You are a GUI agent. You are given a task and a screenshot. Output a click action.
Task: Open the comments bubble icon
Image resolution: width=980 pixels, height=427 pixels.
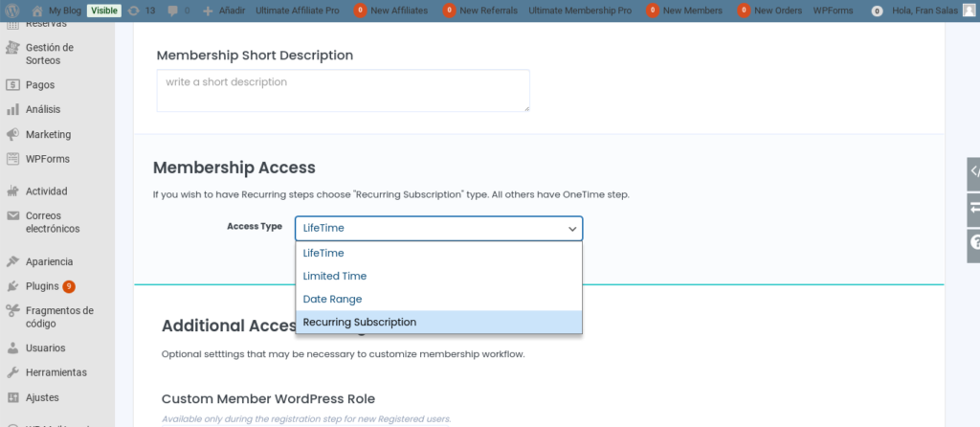(172, 11)
